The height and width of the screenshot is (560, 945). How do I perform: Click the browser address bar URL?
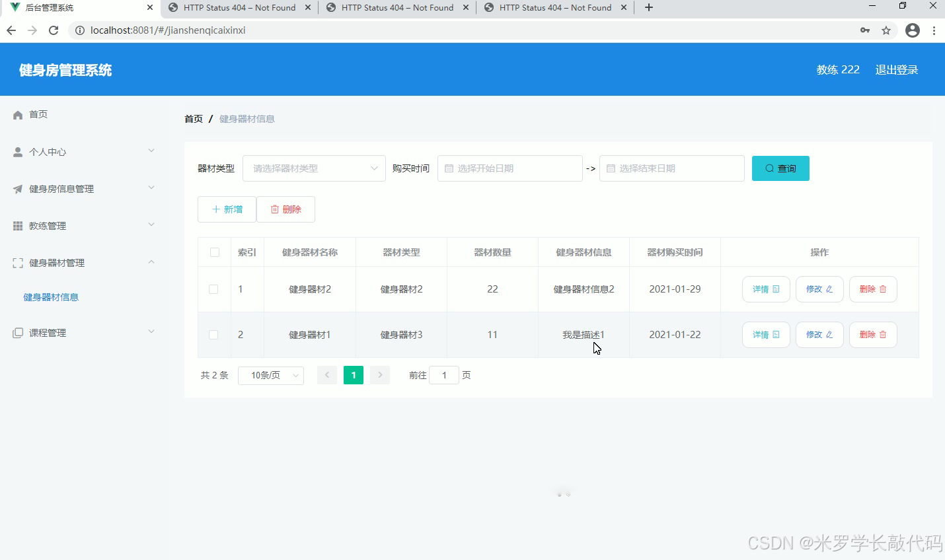tap(168, 30)
